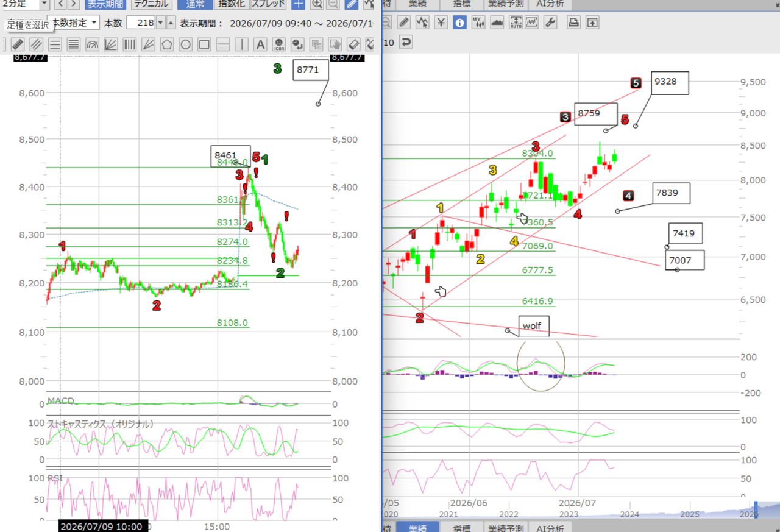780x532 pixels.
Task: Click the 表示期間 button
Action: (x=105, y=4)
